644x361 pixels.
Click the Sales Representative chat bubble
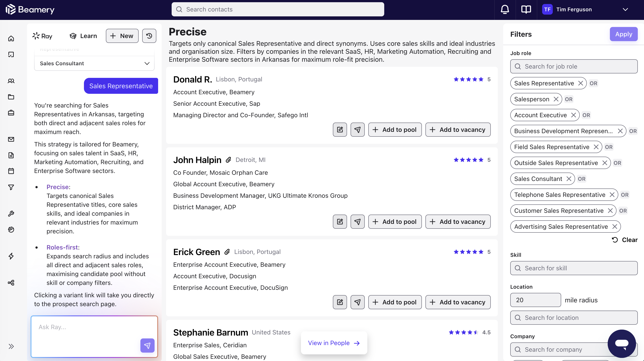121,86
